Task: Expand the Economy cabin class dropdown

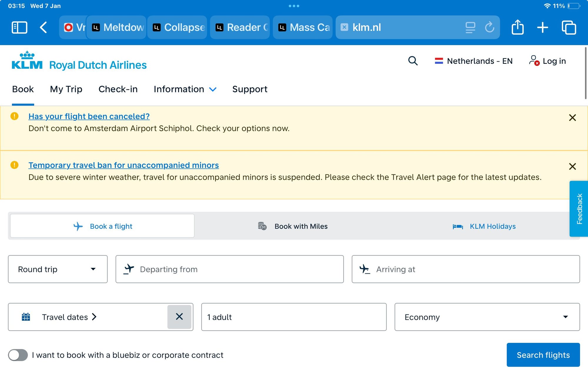Action: pos(487,317)
